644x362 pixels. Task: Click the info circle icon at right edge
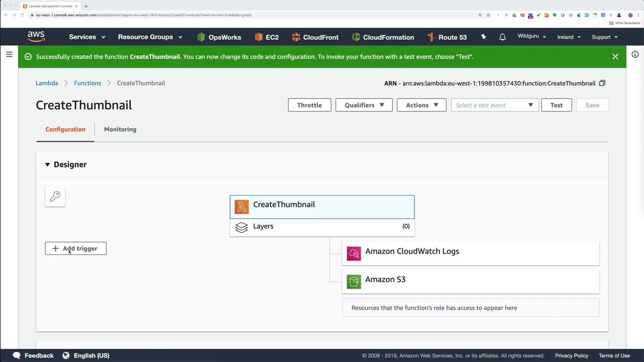635,54
